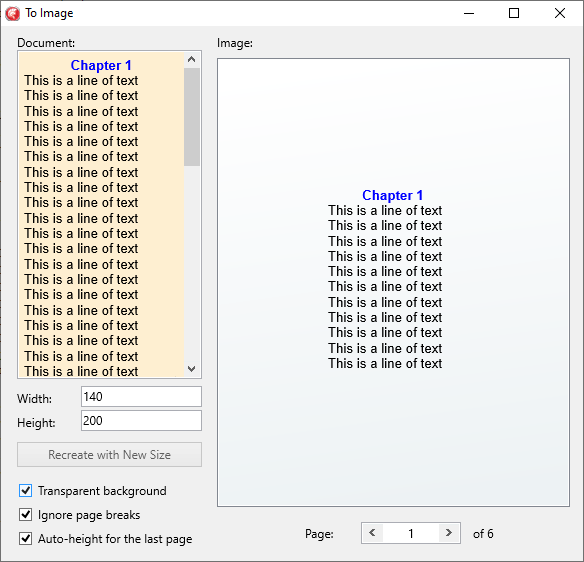Uncheck Transparent background option
Screen dimensions: 584x562
tap(25, 491)
